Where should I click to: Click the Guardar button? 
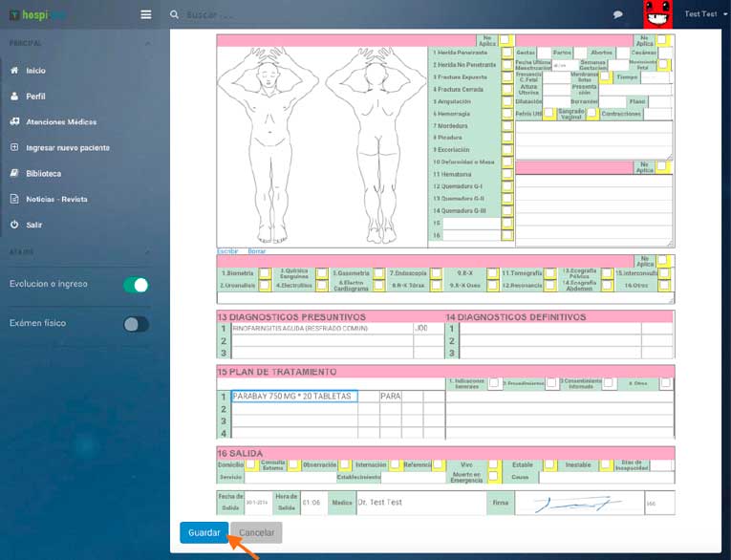(204, 532)
